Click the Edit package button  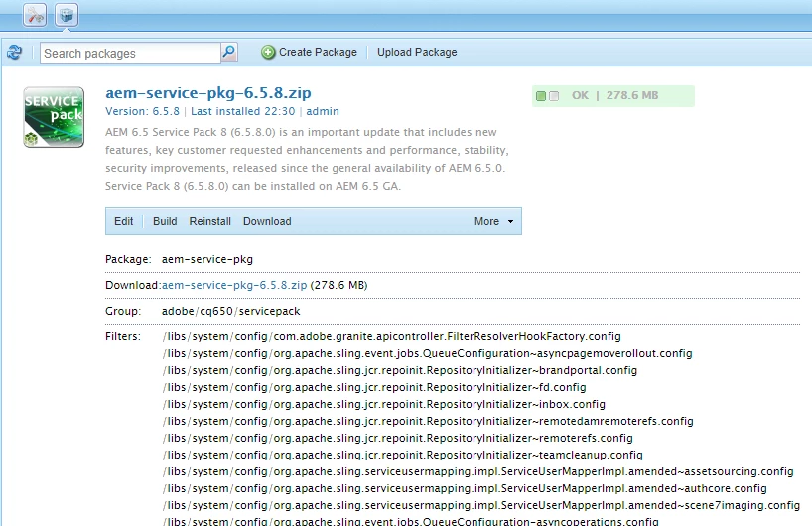point(123,221)
